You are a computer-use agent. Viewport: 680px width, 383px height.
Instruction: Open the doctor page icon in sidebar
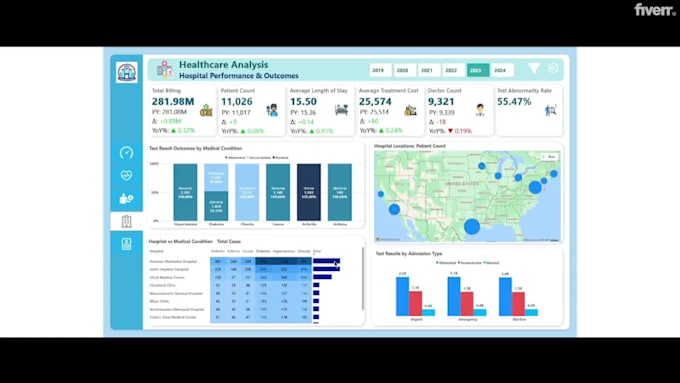[126, 244]
